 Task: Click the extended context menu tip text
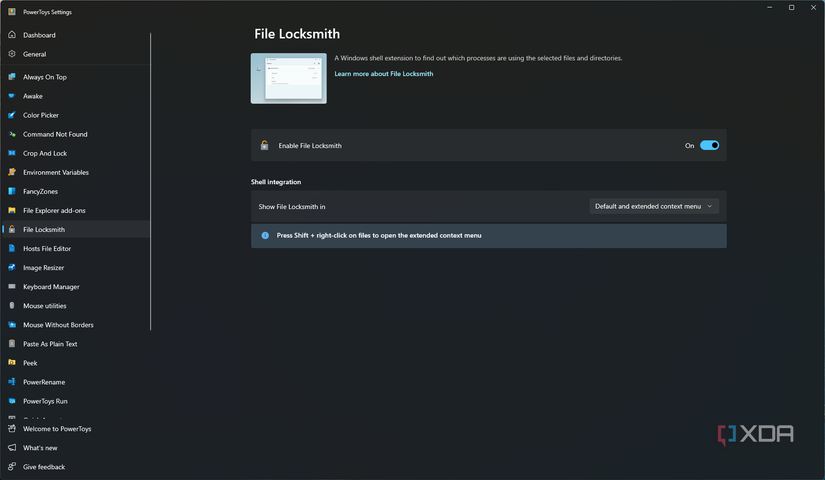coord(379,235)
